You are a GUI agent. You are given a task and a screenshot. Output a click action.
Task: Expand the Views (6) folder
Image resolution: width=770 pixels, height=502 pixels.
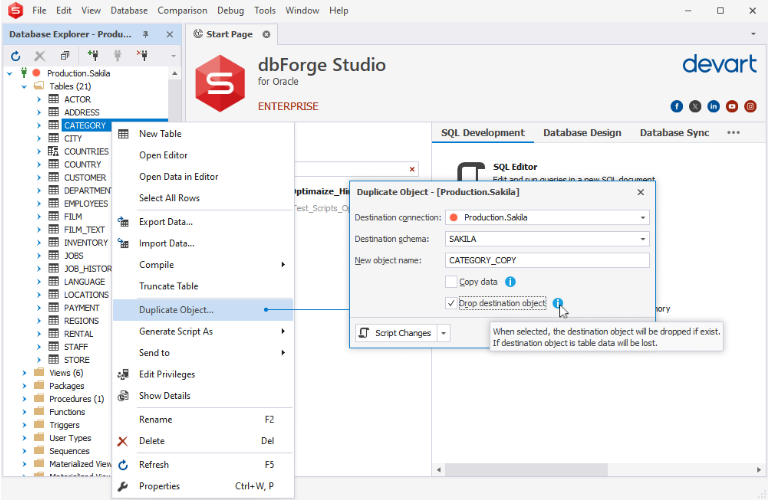24,373
